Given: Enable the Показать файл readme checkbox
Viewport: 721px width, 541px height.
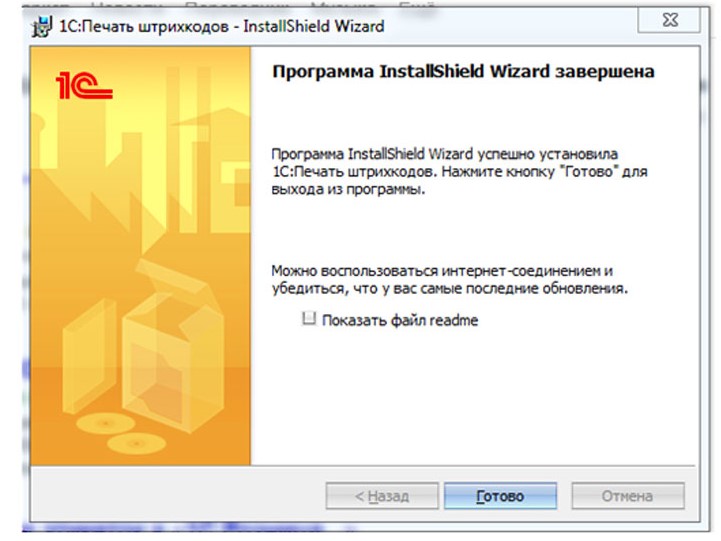Looking at the screenshot, I should (x=309, y=318).
